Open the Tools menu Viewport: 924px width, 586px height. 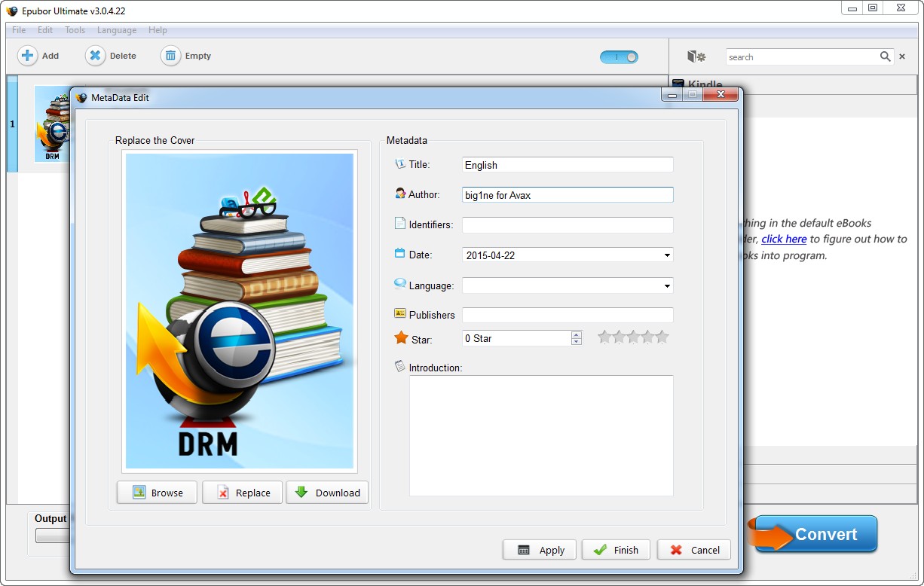[x=75, y=30]
